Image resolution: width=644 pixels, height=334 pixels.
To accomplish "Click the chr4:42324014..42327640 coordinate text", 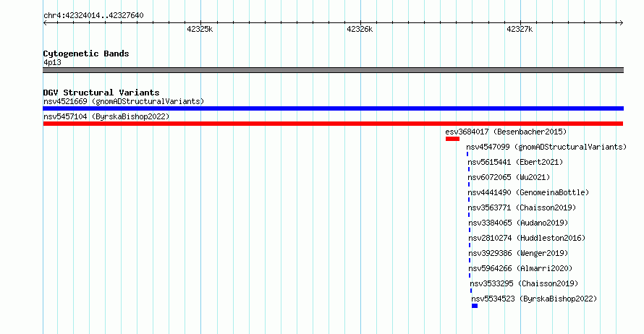I will pos(93,16).
